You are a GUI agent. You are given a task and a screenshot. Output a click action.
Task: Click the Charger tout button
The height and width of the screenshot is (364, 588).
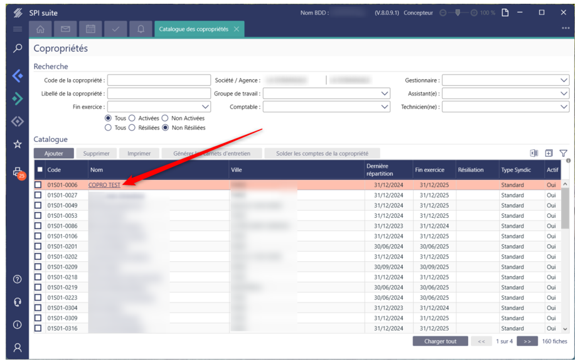(x=441, y=341)
